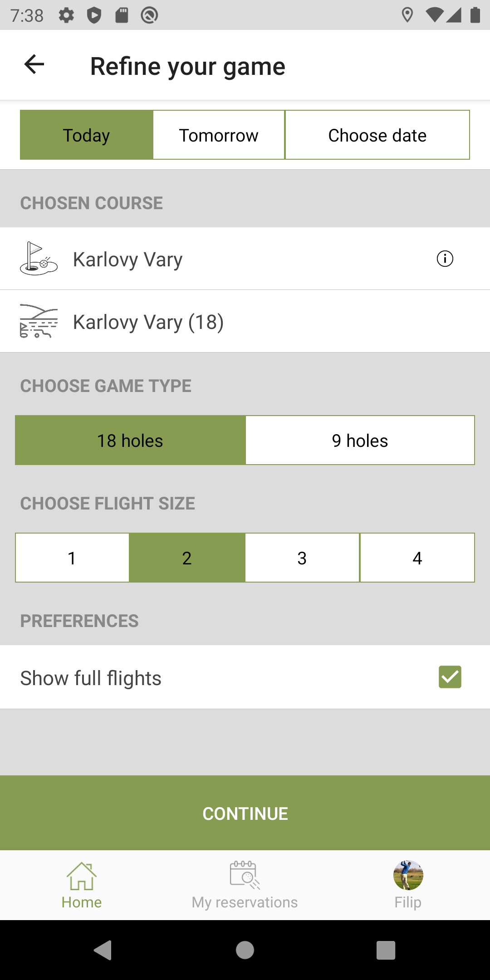The width and height of the screenshot is (490, 980).
Task: Open Filip profile avatar
Action: (408, 875)
